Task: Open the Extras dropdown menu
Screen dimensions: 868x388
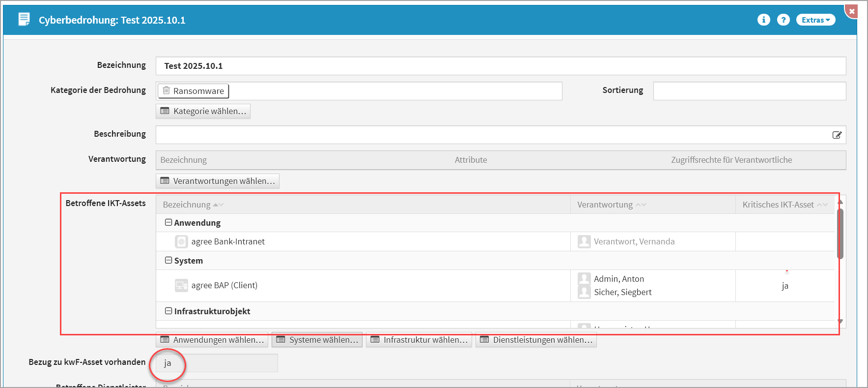Action: pos(815,20)
